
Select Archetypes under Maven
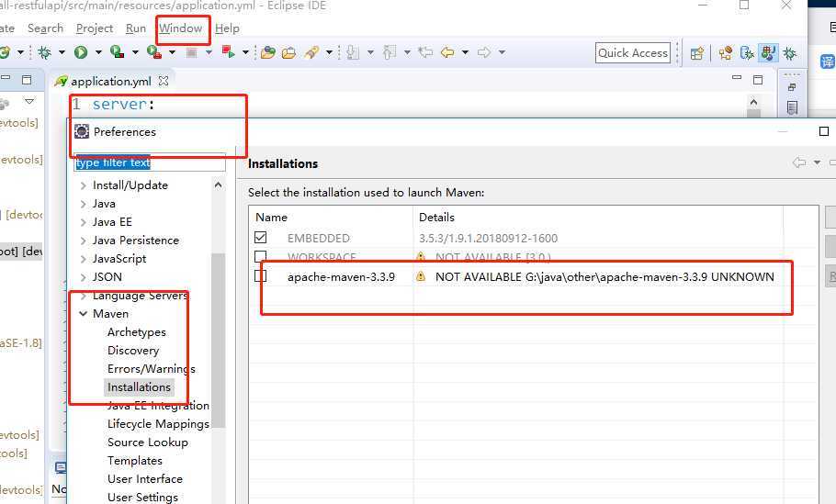(x=137, y=332)
